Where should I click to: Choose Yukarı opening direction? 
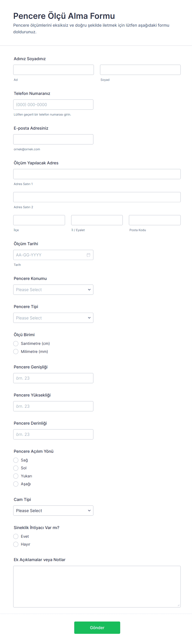point(16,476)
